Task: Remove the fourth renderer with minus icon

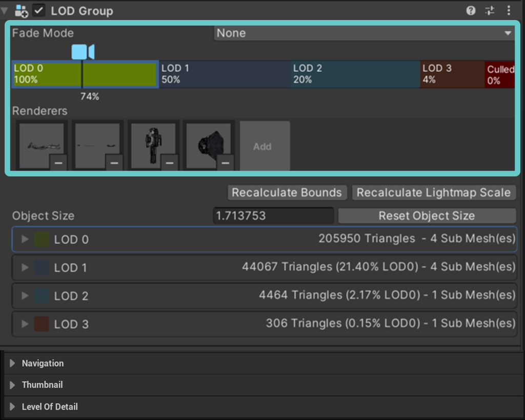Action: (226, 163)
